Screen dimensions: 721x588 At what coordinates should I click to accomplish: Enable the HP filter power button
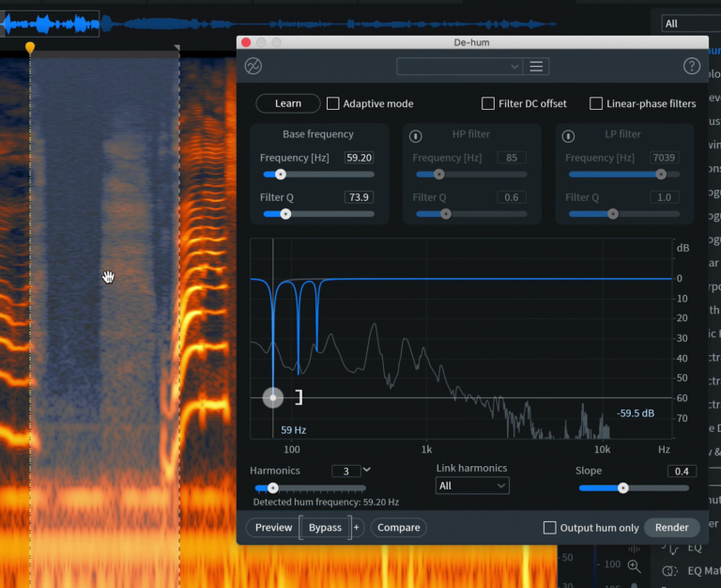pyautogui.click(x=416, y=135)
